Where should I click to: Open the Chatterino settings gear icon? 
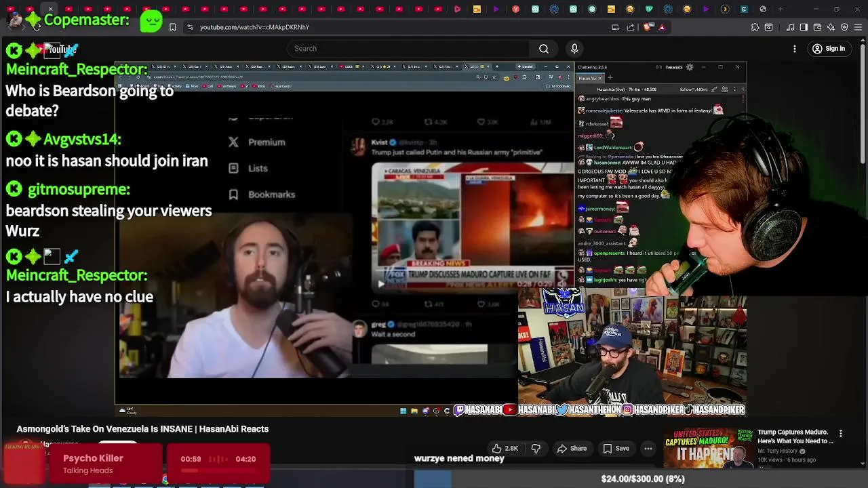click(690, 67)
